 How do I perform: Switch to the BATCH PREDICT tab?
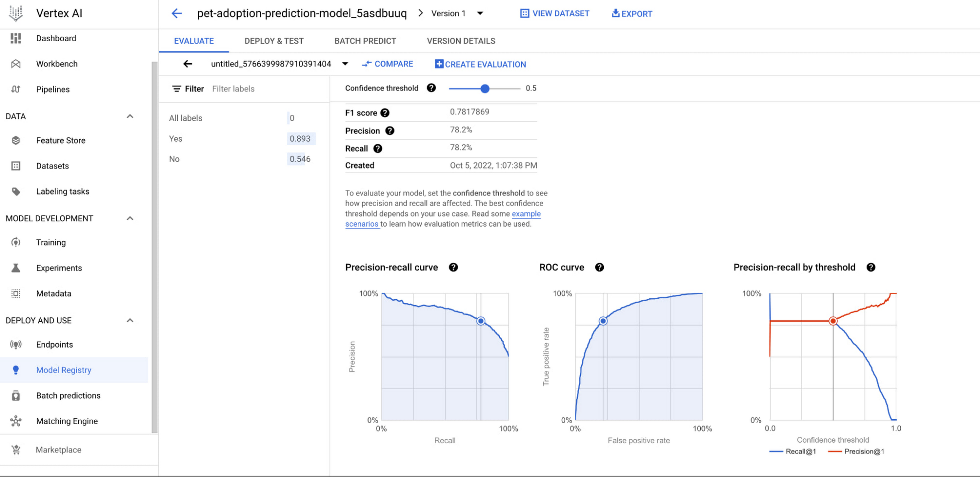tap(365, 41)
